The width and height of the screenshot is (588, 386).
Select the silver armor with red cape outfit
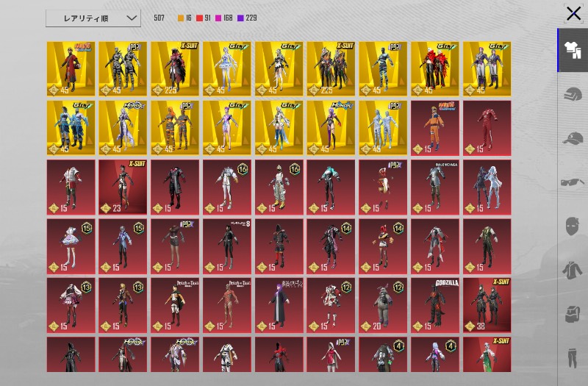[435, 246]
